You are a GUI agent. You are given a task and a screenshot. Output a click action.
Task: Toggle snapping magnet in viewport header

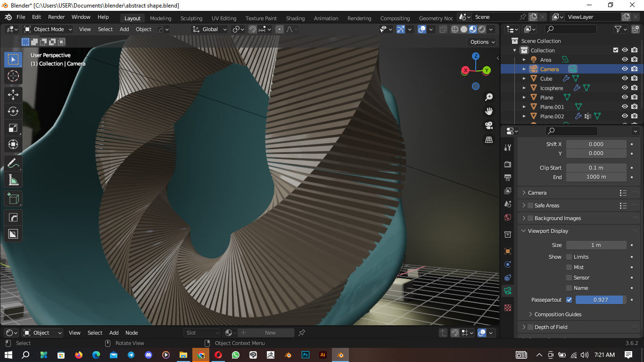pyautogui.click(x=253, y=29)
